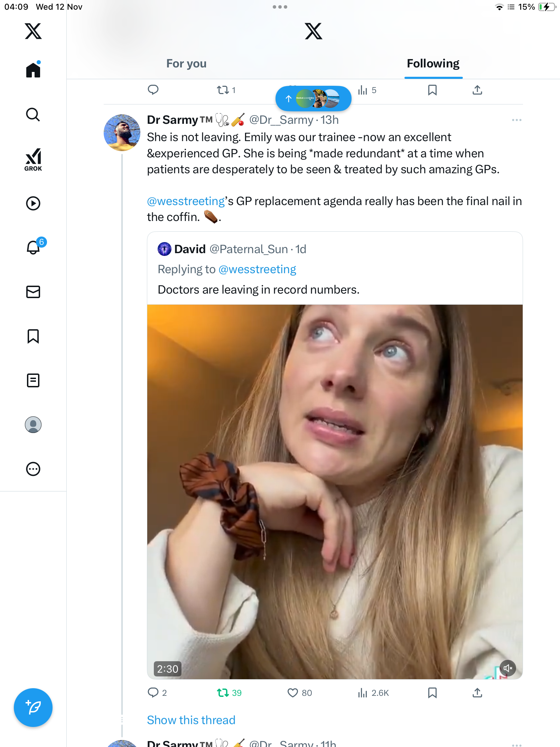Like Dr Sarmy's post with 80 likes
This screenshot has height=747, width=560.
coord(293,693)
